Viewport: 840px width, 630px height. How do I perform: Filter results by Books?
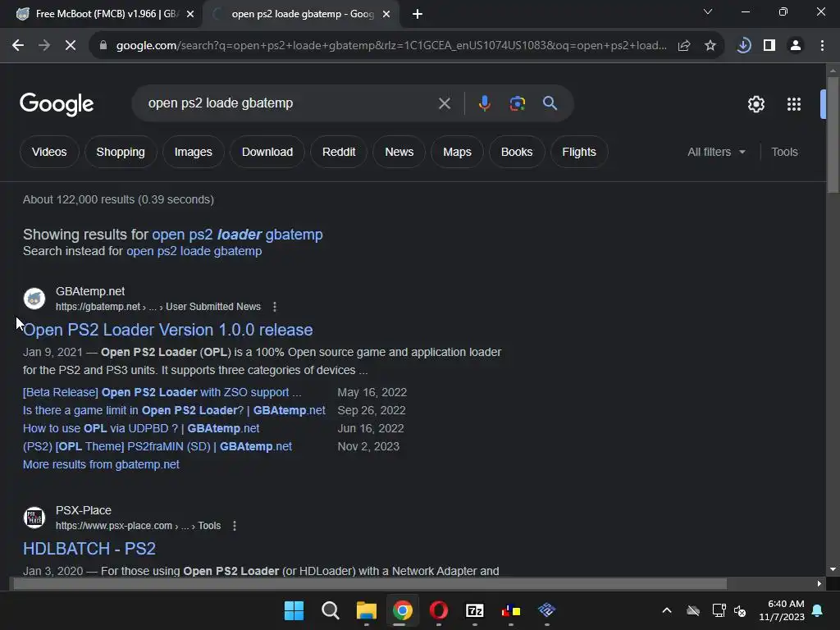[517, 152]
